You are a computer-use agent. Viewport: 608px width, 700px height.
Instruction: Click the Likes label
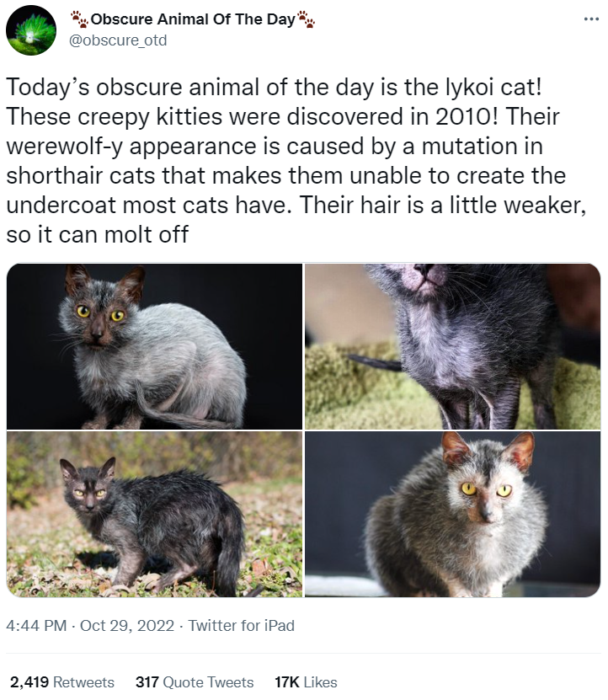[321, 682]
